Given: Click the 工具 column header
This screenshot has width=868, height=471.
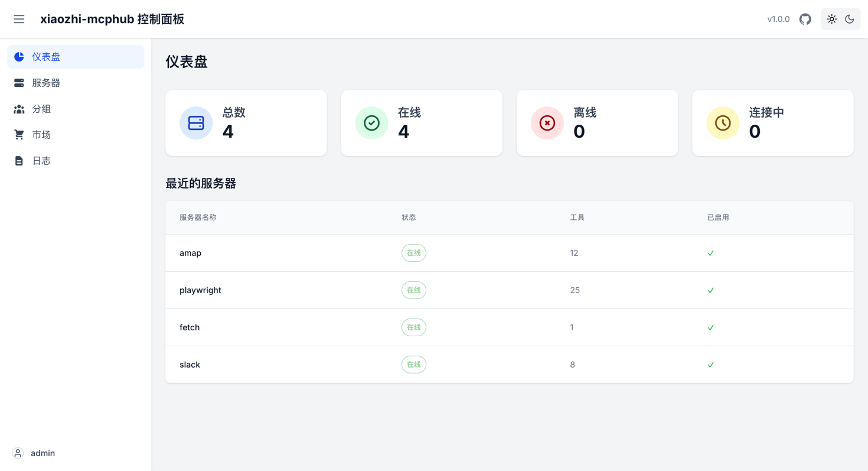Looking at the screenshot, I should pos(577,217).
